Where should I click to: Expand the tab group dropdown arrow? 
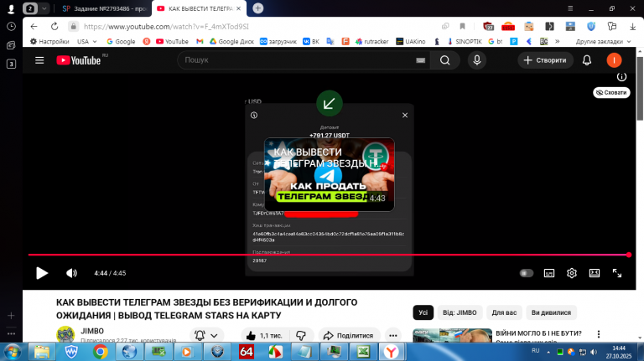click(x=44, y=8)
